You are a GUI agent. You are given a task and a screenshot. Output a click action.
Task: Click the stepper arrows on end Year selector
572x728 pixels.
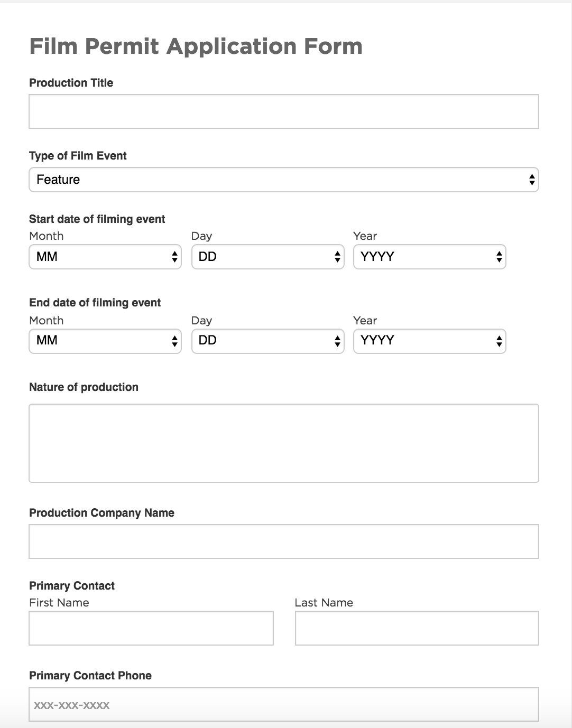tap(499, 341)
